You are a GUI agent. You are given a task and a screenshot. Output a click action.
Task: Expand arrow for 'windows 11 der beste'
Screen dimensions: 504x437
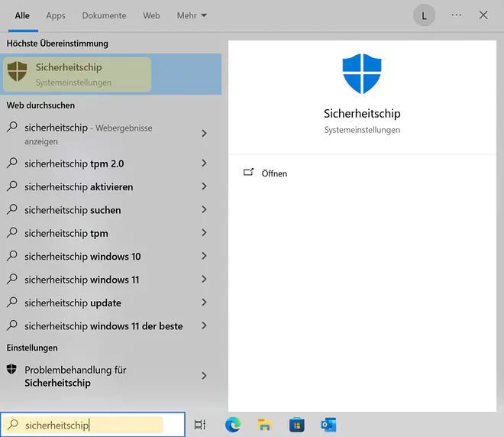(x=204, y=325)
